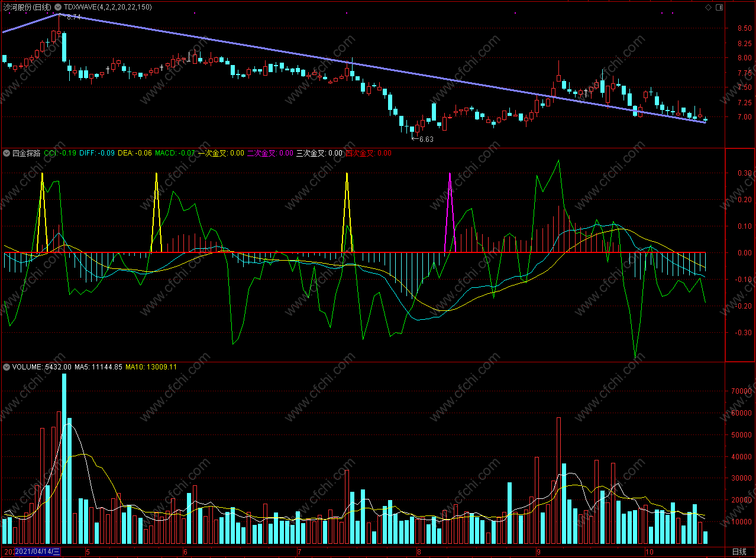
Task: Click the 沙河股份(日线) chart title
Action: 27,7
